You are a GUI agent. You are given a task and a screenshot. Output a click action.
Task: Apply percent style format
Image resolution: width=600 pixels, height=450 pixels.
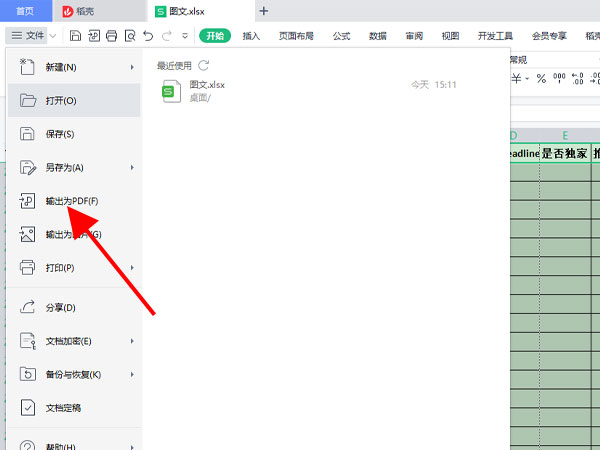coord(541,79)
